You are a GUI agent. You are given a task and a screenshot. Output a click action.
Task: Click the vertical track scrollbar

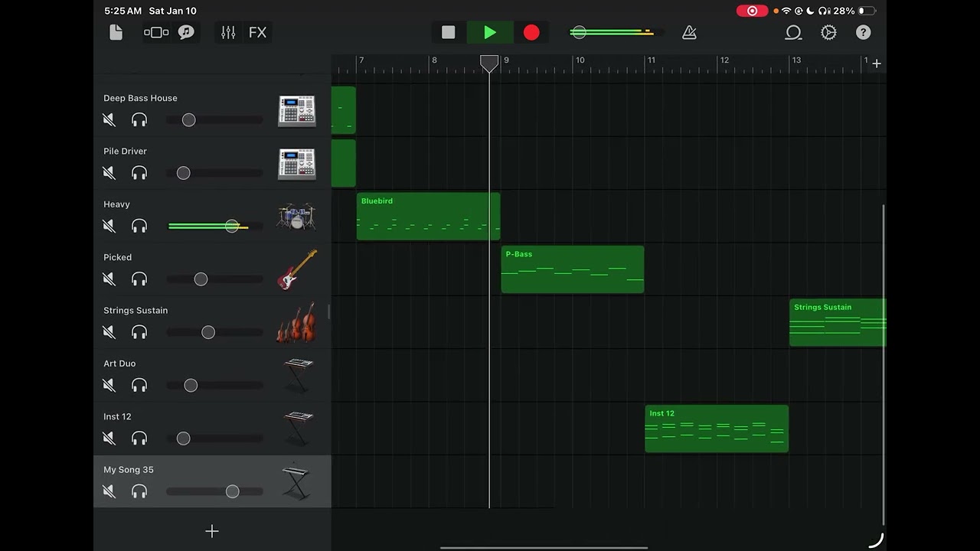click(x=884, y=364)
